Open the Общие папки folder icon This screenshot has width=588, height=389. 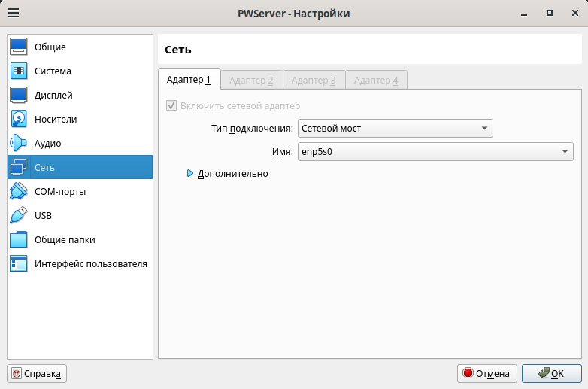(19, 240)
